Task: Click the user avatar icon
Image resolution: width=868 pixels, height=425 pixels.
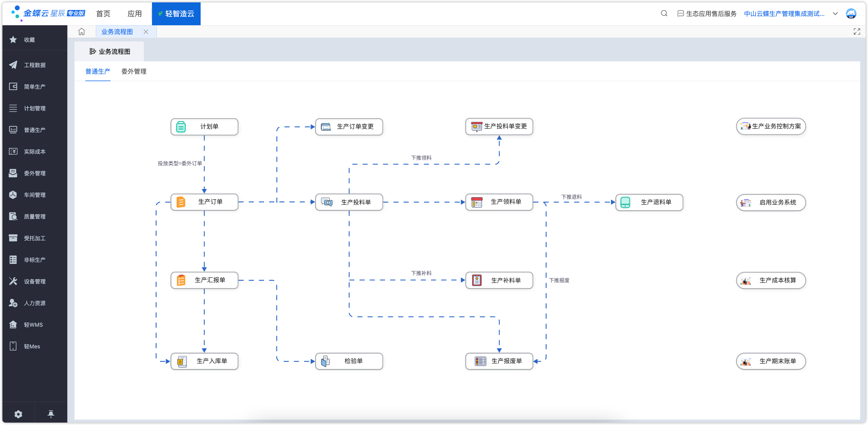Action: coord(851,14)
